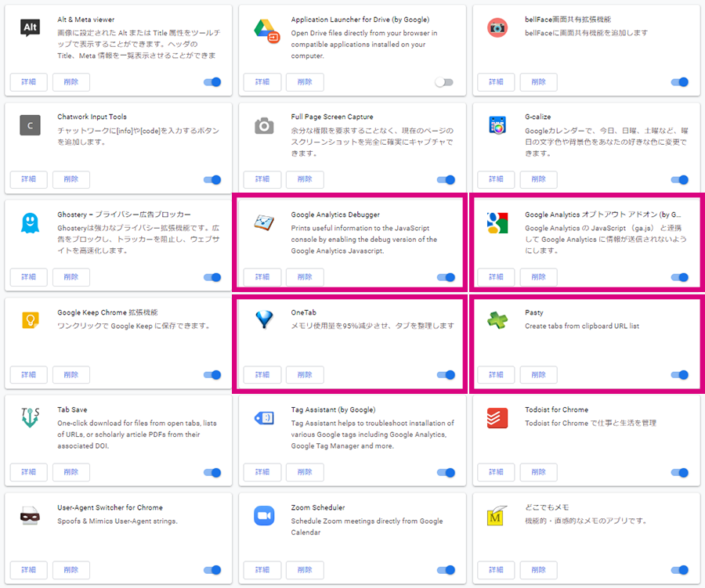Click the Tag Assistant (by Google) title
This screenshot has width=705, height=588.
click(x=333, y=410)
